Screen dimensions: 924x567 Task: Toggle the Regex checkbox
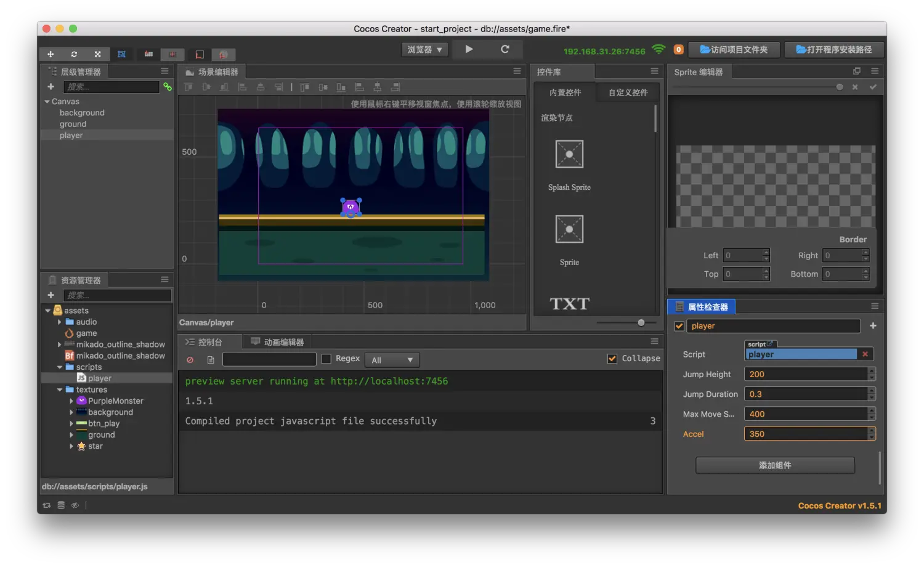point(326,359)
